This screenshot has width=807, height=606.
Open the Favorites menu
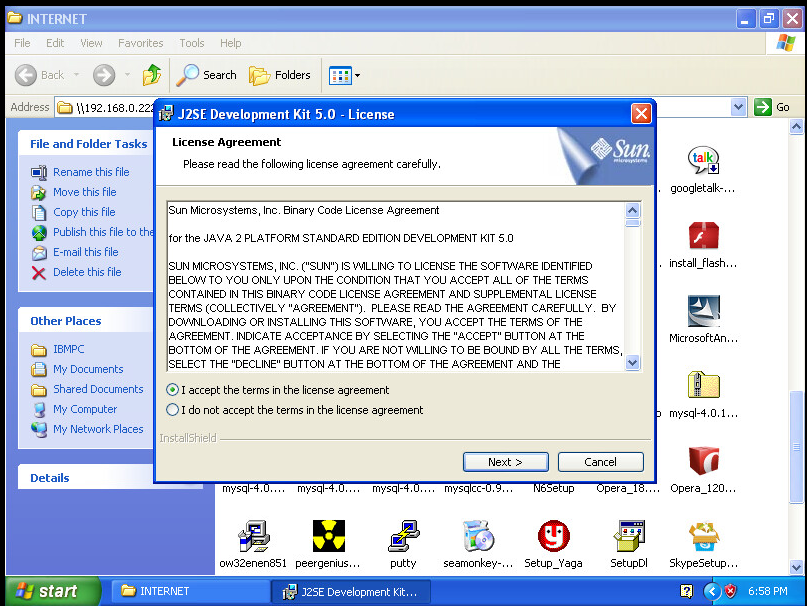[x=140, y=43]
